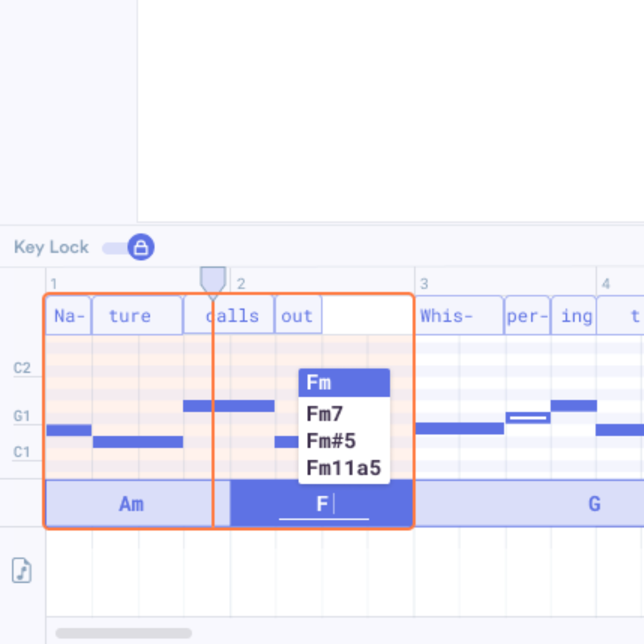Select the outlined note under "per-"

pos(528,418)
